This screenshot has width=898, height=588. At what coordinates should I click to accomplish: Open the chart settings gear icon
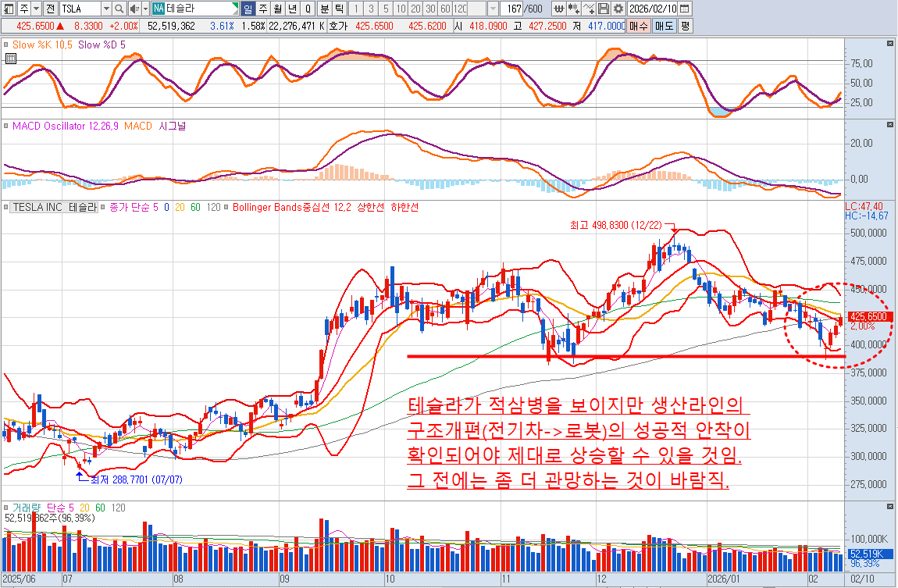(618, 9)
